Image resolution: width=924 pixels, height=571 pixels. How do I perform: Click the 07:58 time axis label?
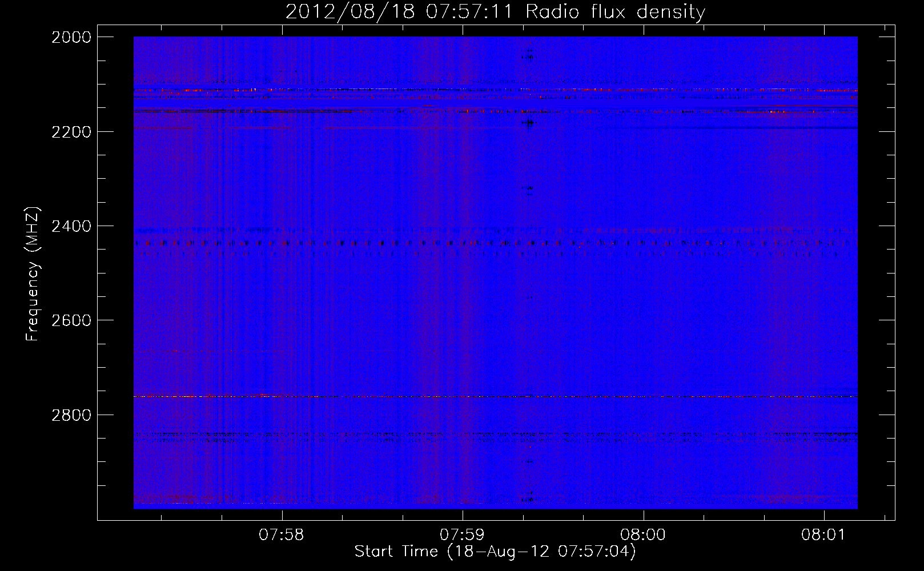pyautogui.click(x=282, y=535)
